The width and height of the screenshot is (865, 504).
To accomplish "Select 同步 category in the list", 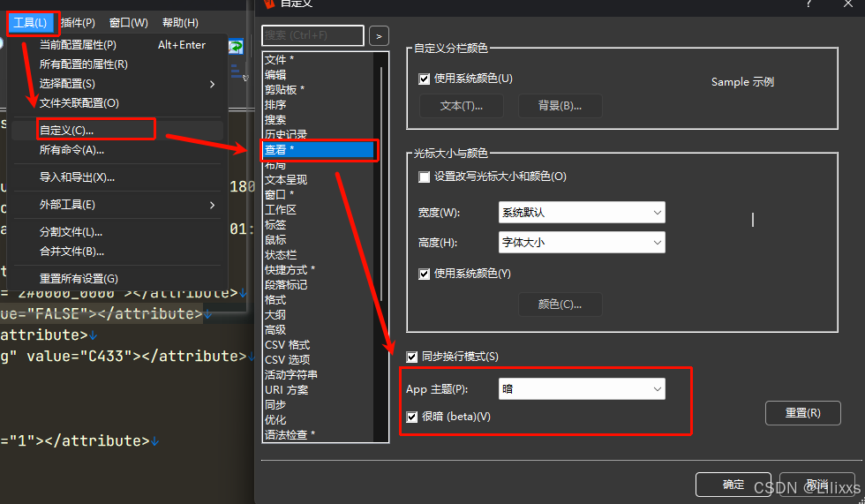I will coord(319,405).
